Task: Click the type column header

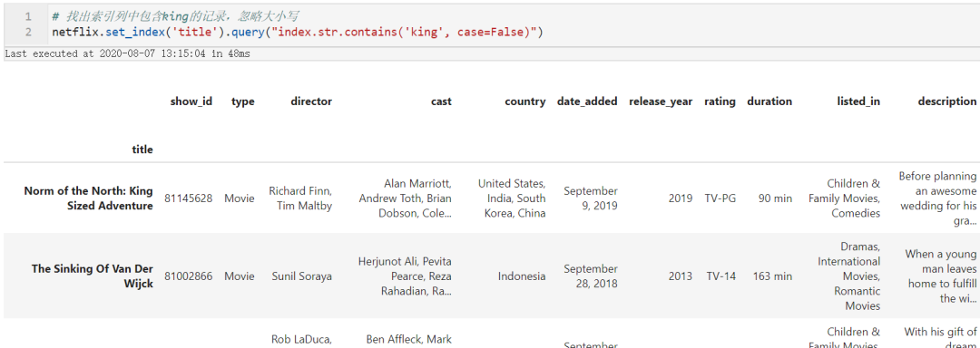Action: [x=242, y=101]
